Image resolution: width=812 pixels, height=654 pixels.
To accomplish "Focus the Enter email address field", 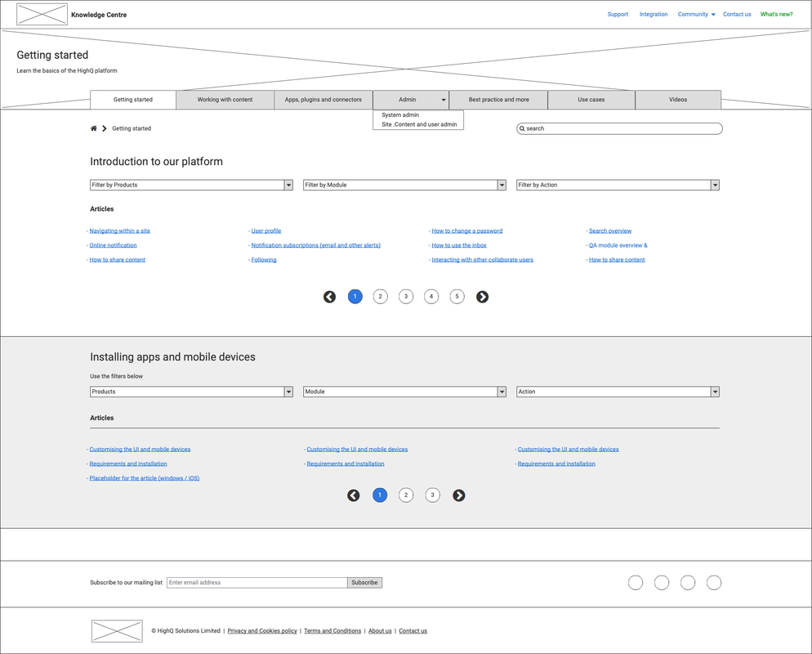I will click(x=257, y=583).
